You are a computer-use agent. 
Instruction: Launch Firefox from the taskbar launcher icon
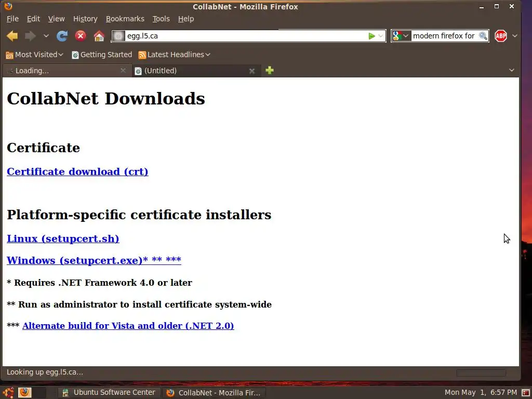[24, 393]
